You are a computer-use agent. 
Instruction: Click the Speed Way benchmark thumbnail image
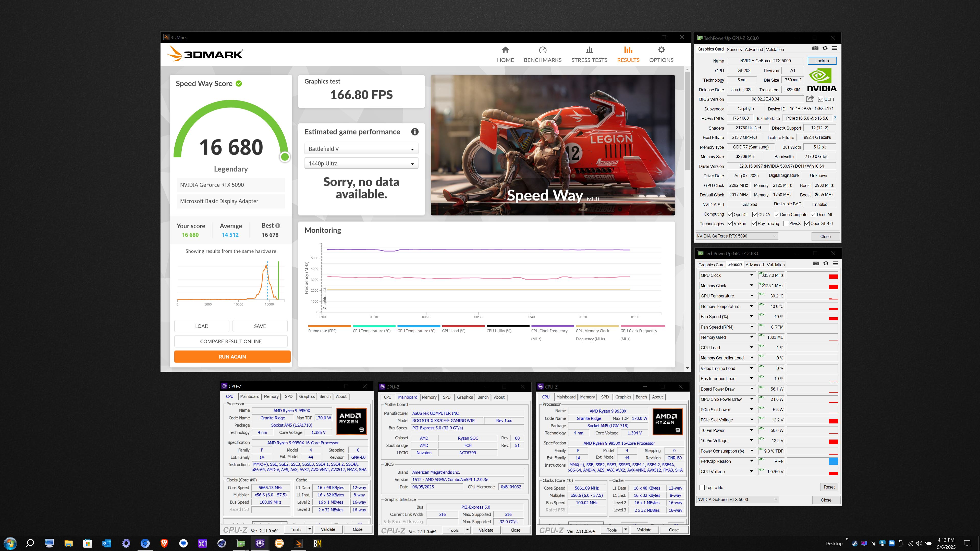click(552, 145)
